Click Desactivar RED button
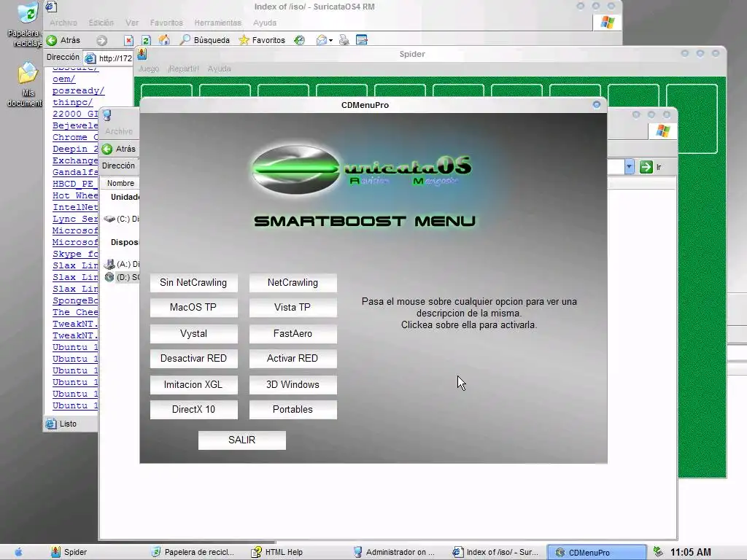Viewport: 747px width, 560px height. pos(193,358)
